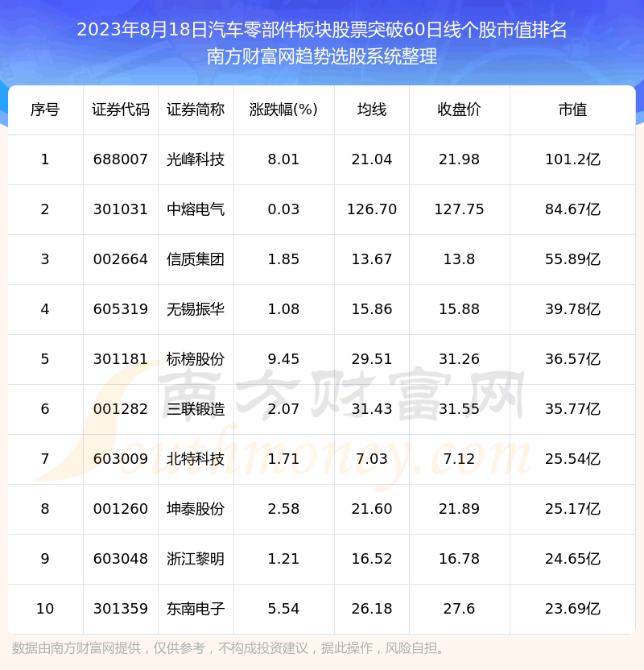Screen dimensions: 644x670
Task: Select stock name 标榜股份
Action: point(196,359)
